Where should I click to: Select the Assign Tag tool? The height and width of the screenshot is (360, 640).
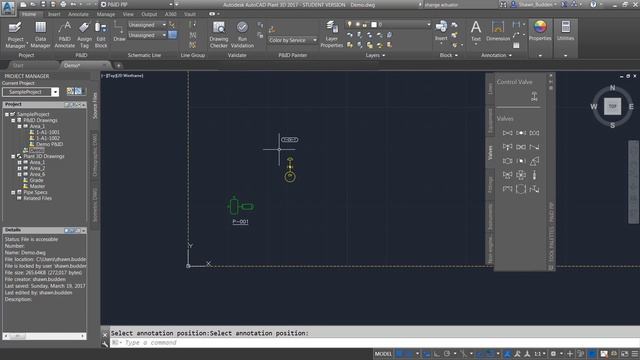point(84,35)
